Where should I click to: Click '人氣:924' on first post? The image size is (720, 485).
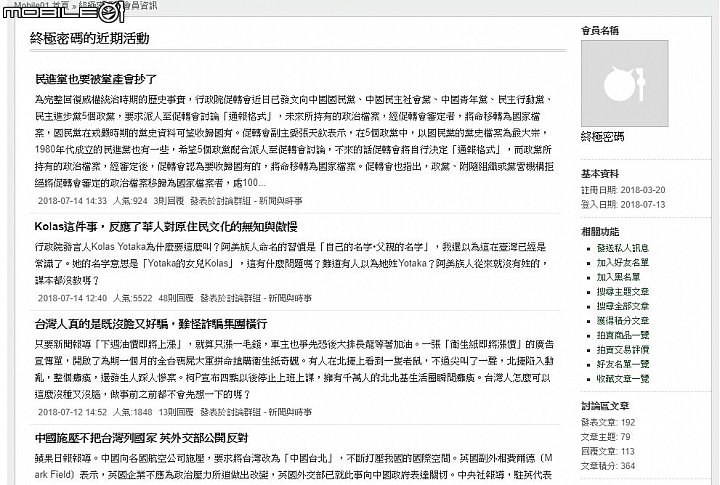point(130,201)
